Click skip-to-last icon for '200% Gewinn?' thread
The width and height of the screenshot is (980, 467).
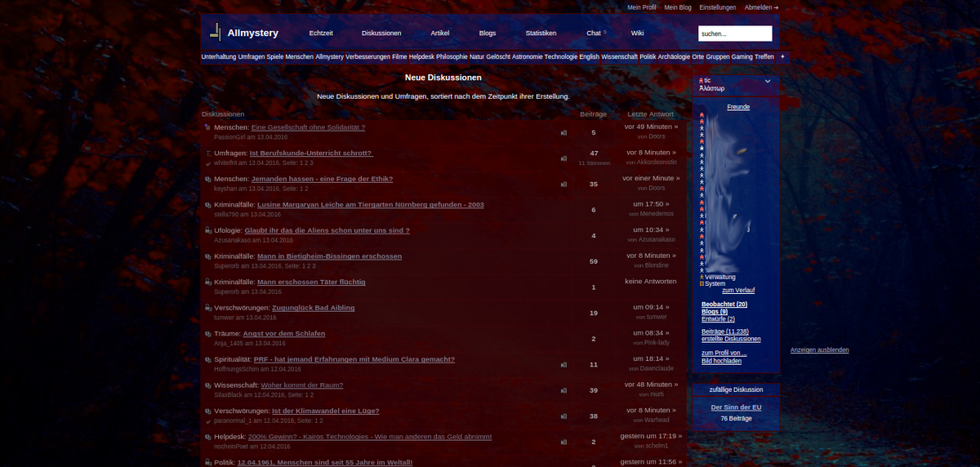pos(563,442)
